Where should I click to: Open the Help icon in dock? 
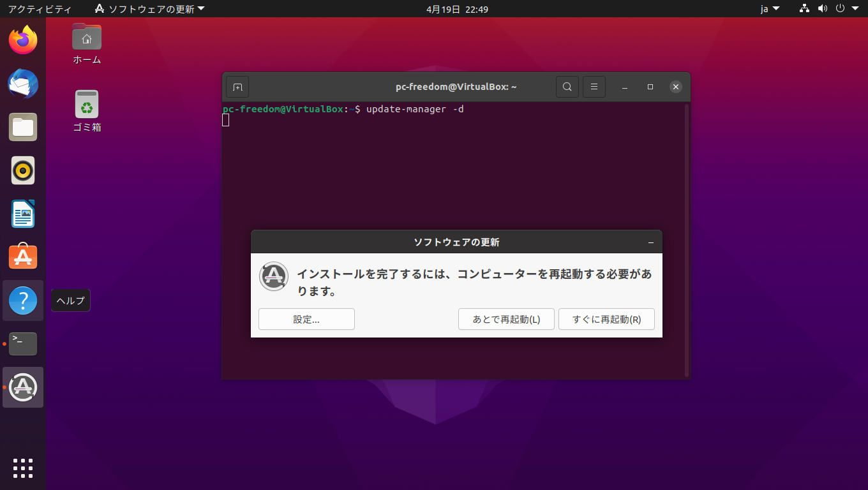click(x=23, y=301)
